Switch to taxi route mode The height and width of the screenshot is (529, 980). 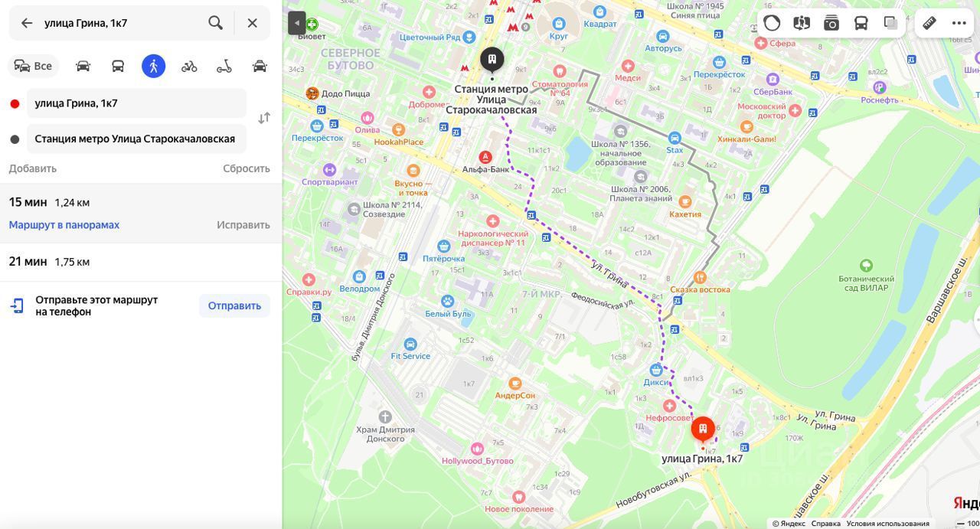pyautogui.click(x=260, y=66)
